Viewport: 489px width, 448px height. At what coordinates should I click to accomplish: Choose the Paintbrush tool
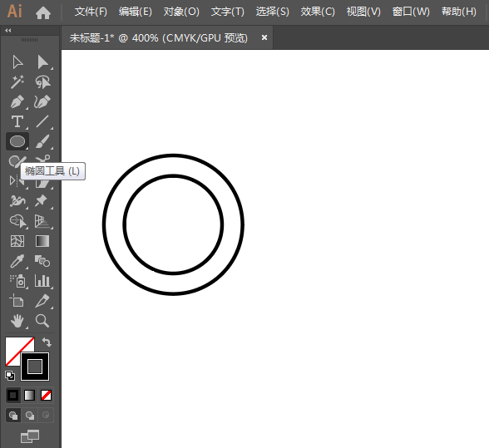tap(42, 141)
